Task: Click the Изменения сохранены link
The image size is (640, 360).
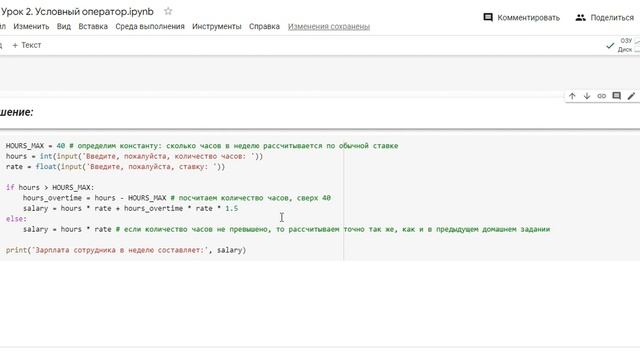Action: coord(329,27)
